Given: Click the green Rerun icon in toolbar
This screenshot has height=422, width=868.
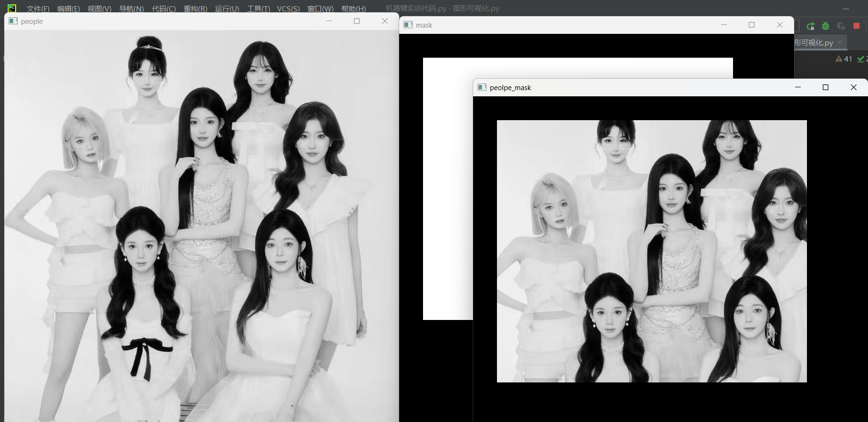Looking at the screenshot, I should (810, 26).
